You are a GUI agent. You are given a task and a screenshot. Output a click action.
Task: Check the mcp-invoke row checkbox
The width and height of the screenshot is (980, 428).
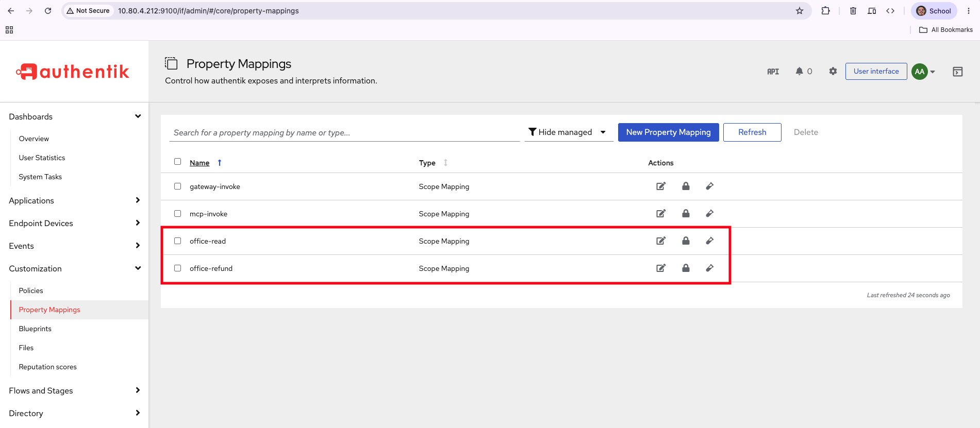(178, 214)
